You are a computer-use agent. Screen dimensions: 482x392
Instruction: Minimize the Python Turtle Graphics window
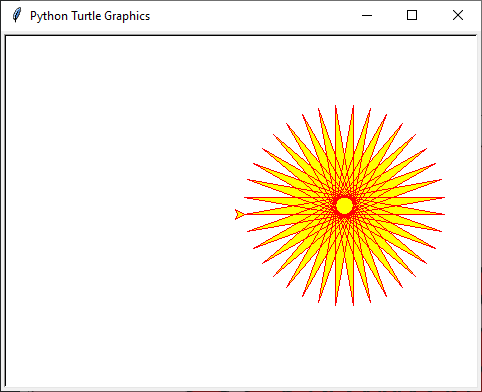pos(367,15)
